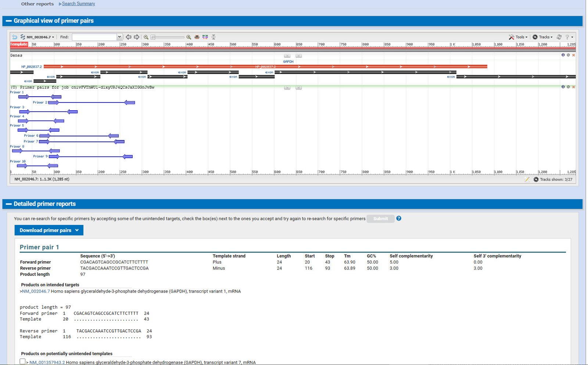588x365 pixels.
Task: Zoom out using the minus magnifier icon
Action: pyautogui.click(x=146, y=37)
